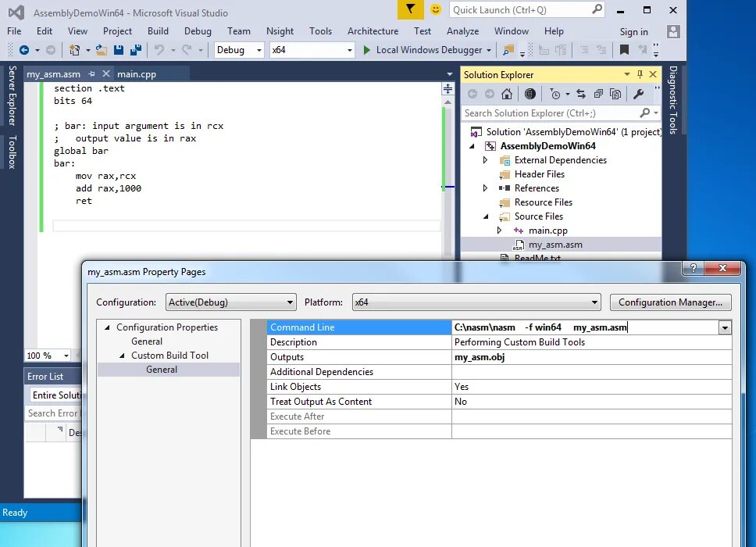Image resolution: width=756 pixels, height=547 pixels.
Task: Open the Project menu
Action: click(x=117, y=31)
